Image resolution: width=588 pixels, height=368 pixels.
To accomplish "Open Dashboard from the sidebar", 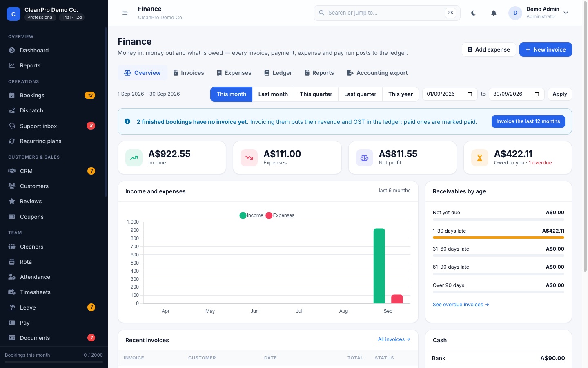I will coord(52,50).
